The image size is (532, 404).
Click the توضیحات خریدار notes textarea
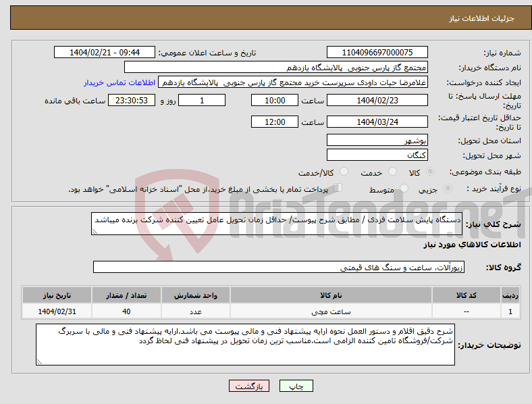pos(245,345)
